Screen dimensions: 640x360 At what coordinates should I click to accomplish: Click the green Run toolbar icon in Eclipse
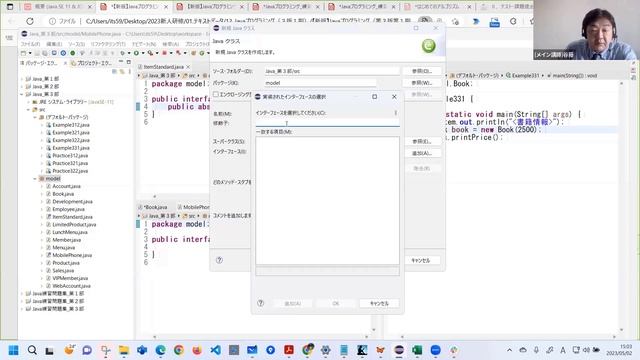coord(136,53)
